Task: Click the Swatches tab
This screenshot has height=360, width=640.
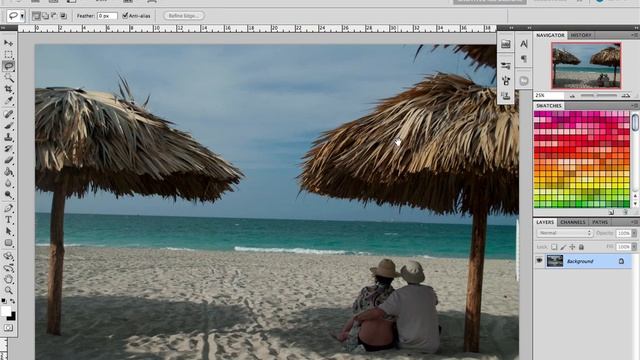Action: tap(549, 106)
